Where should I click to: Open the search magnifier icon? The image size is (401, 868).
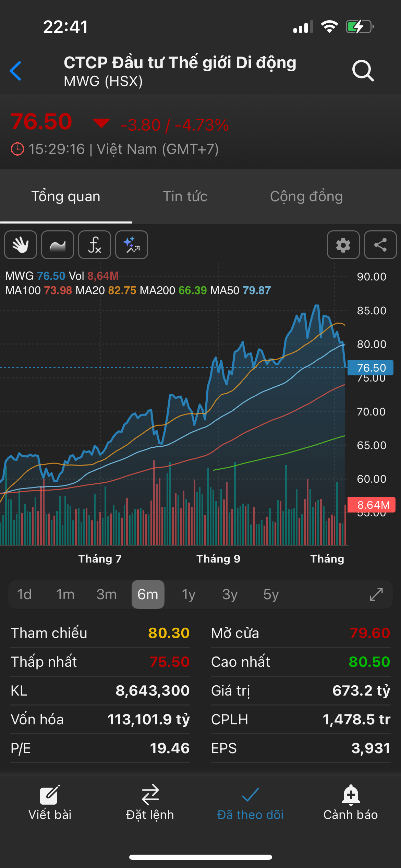363,71
